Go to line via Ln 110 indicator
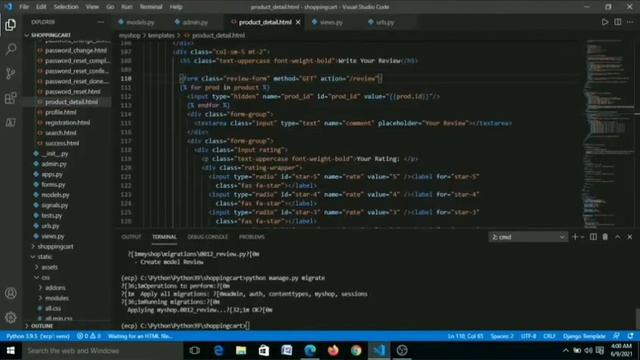Screen dimensions: 640x360 click(465, 336)
